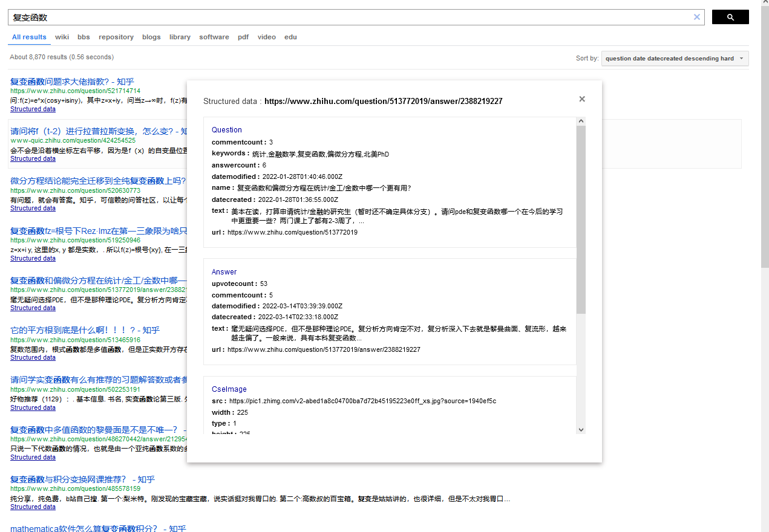Switch to the wiki tab
This screenshot has width=769, height=532.
click(x=62, y=37)
